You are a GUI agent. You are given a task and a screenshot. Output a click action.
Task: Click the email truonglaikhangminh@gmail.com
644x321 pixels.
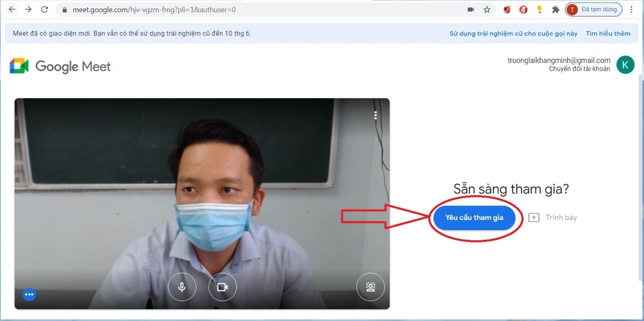pyautogui.click(x=559, y=60)
